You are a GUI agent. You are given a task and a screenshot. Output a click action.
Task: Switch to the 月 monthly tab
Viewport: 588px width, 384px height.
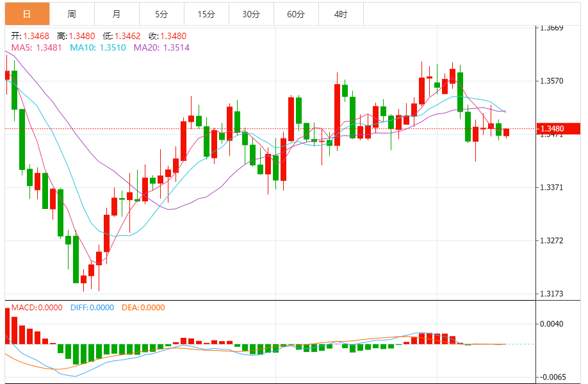117,14
